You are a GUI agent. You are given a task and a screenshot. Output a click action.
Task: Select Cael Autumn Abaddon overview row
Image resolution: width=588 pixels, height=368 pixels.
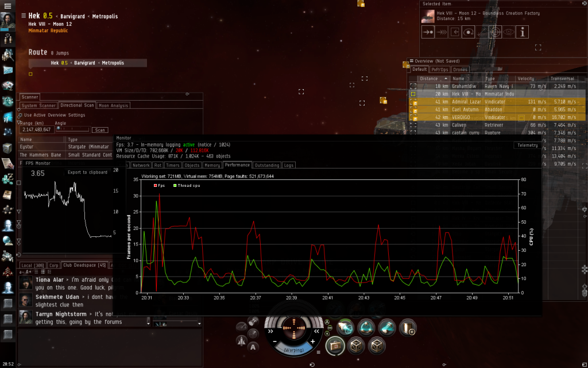click(x=497, y=110)
